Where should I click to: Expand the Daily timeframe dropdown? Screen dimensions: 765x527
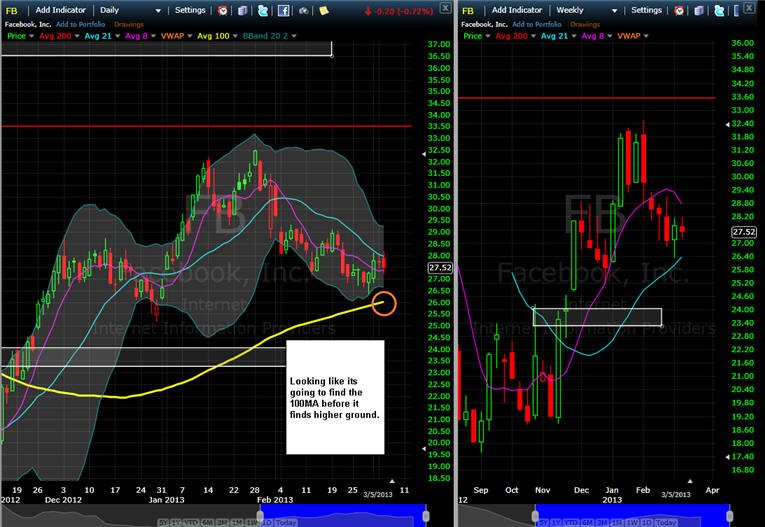[158, 11]
